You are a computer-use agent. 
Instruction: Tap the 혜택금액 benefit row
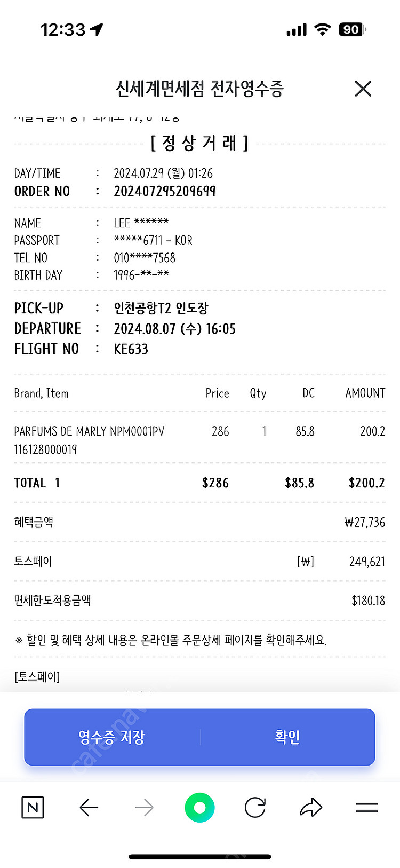[x=199, y=522]
